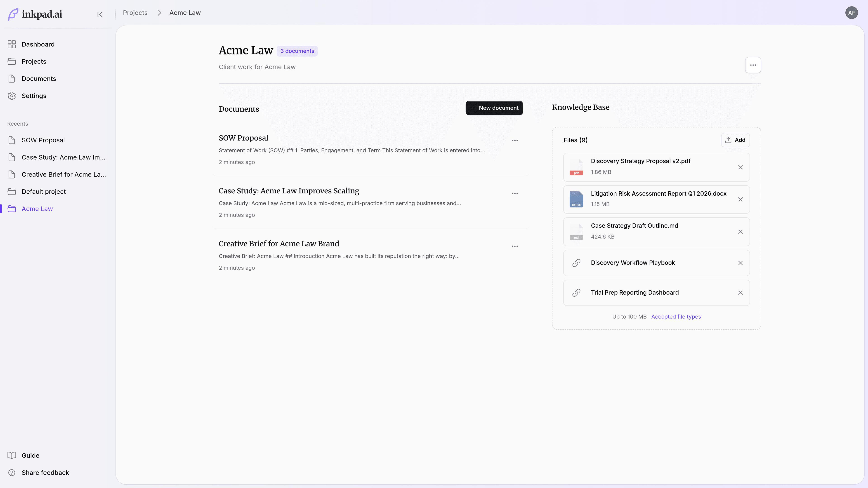The width and height of the screenshot is (868, 488).
Task: Open Case Study: Acme Law Improves Scaling
Action: [289, 191]
